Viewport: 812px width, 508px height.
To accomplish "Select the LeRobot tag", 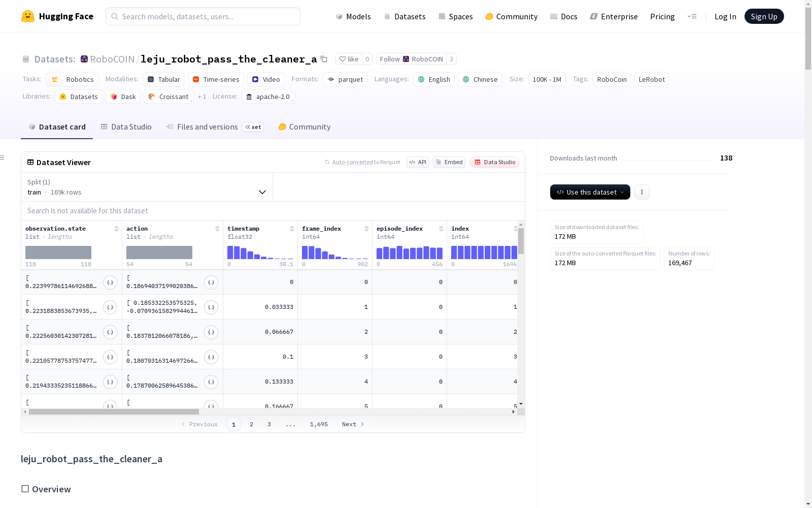I will coord(652,79).
